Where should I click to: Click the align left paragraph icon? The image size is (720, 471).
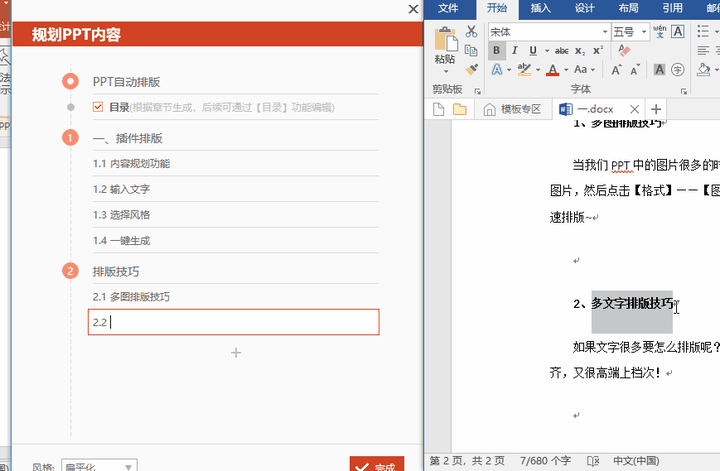[x=703, y=50]
